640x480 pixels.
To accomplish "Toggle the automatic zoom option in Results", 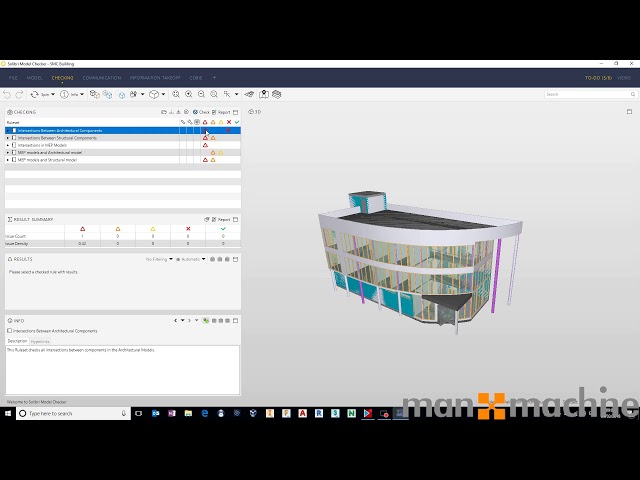I will [187, 259].
